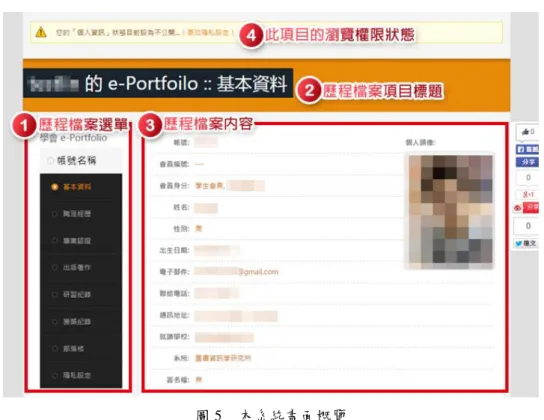Click the blue Facebook 分享 share button

[x=527, y=162]
